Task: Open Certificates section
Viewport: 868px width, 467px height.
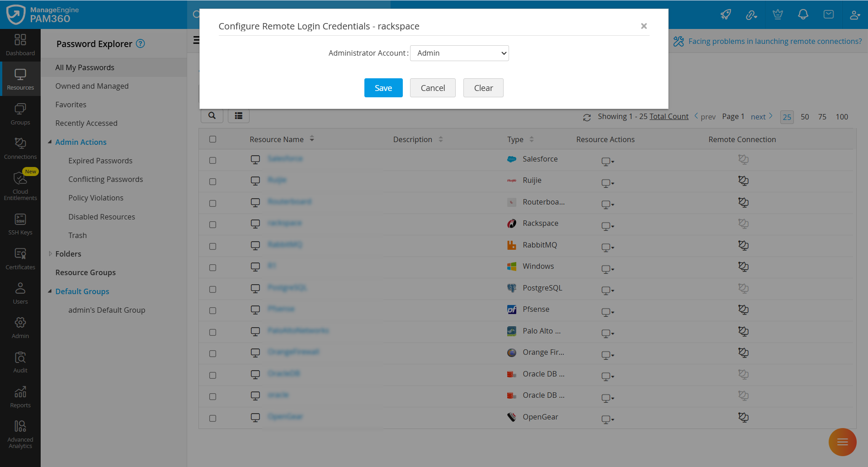Action: [x=20, y=259]
